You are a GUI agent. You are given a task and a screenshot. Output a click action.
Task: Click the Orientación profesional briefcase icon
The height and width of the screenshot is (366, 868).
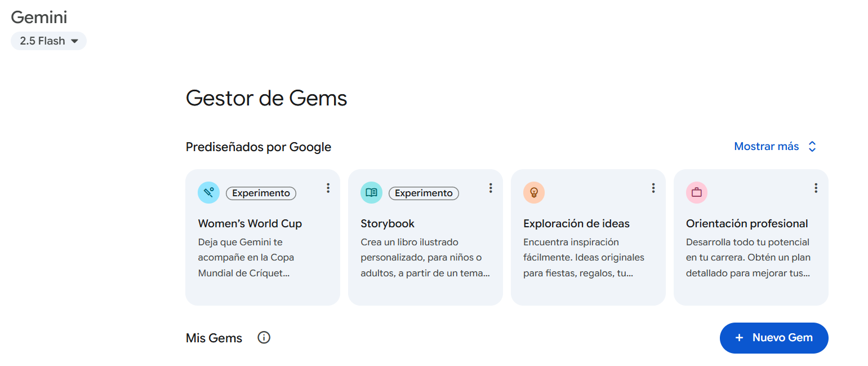click(x=697, y=192)
